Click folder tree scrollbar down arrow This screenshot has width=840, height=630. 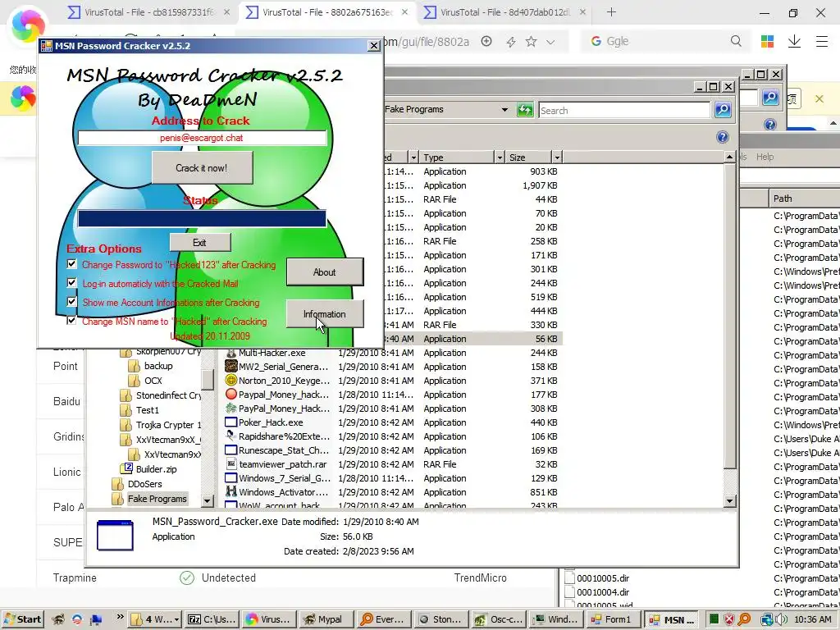click(208, 501)
